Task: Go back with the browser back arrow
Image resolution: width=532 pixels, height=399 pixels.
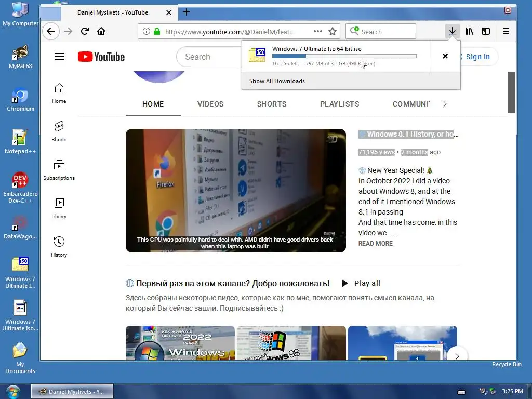Action: pos(51,32)
